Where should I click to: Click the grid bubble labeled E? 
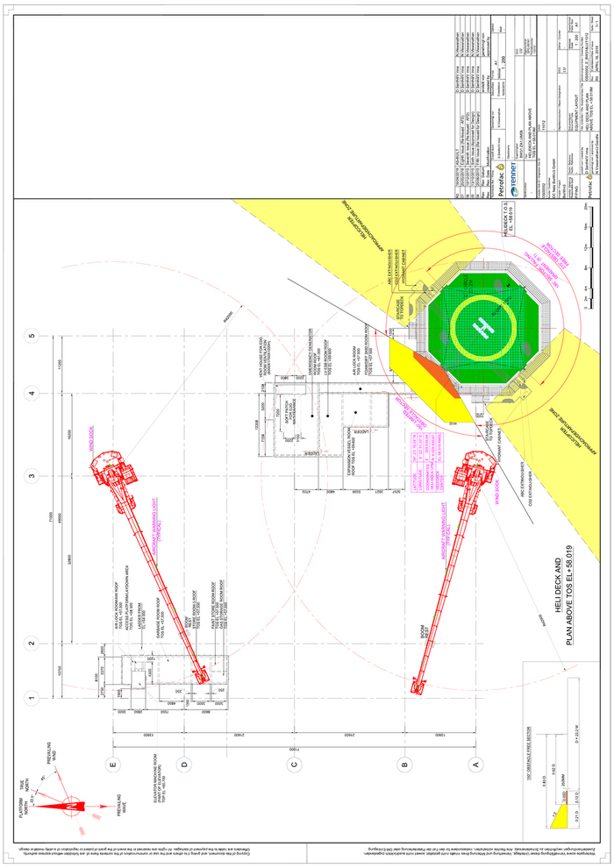point(111,764)
